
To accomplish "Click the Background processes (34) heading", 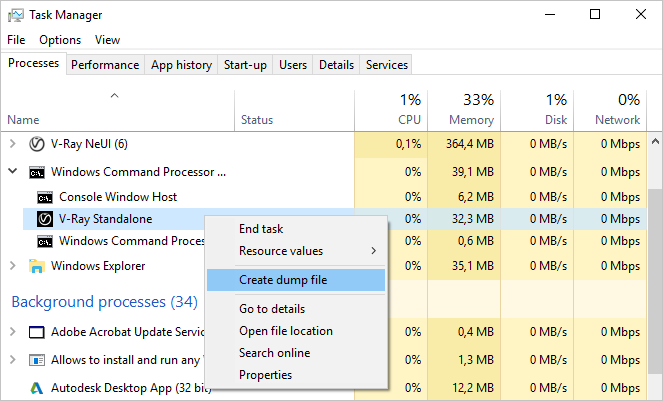I will point(104,302).
